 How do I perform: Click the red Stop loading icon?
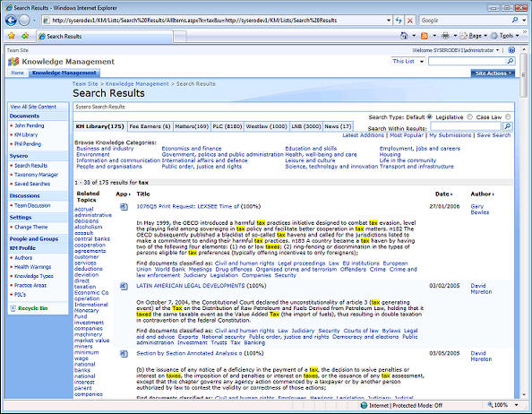[410, 21]
